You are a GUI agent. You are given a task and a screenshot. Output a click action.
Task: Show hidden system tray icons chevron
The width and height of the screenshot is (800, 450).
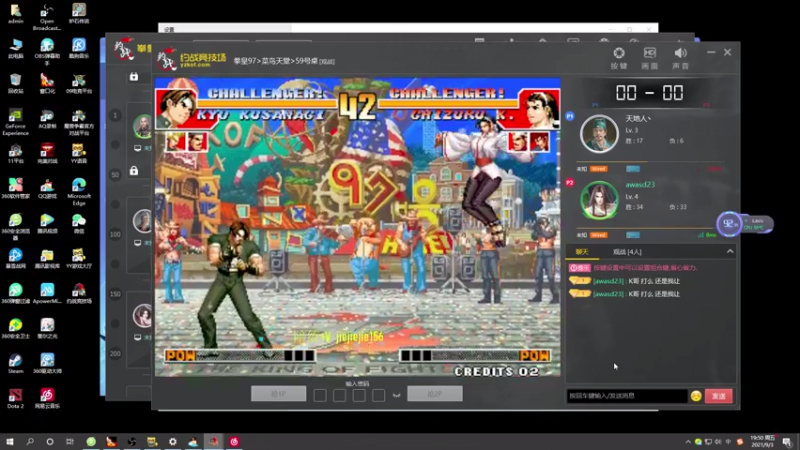click(x=687, y=442)
